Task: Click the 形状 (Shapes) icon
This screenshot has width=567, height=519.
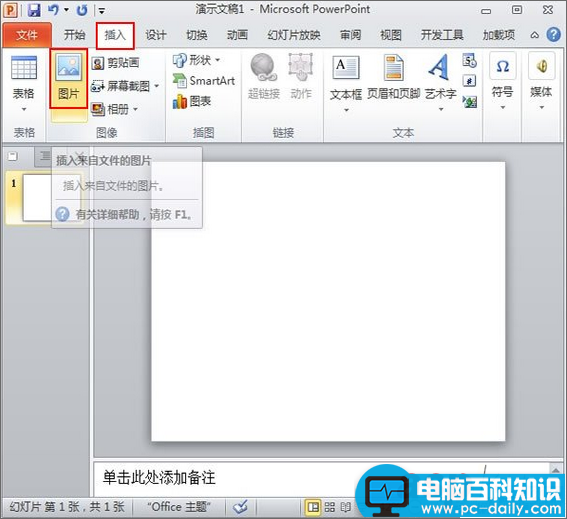Action: tap(179, 60)
